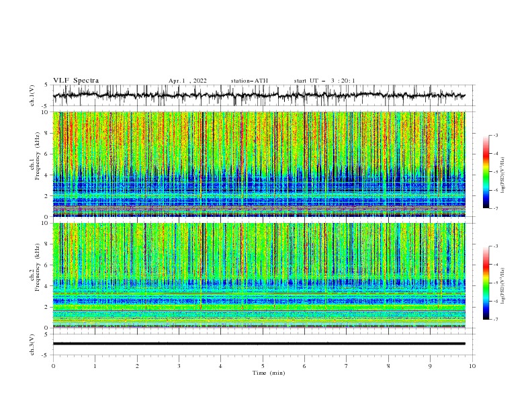The height and width of the screenshot is (411, 532).
Task: Click time axis tick label "9"
Action: click(430, 366)
